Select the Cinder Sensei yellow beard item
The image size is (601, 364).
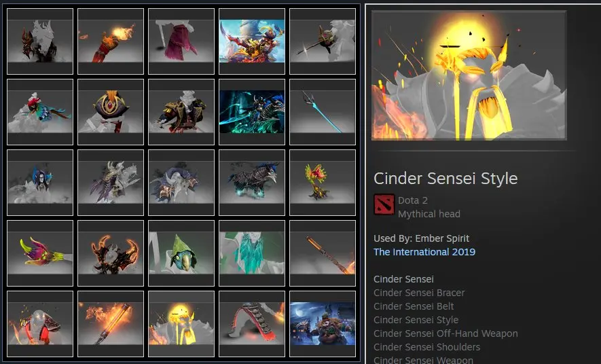(x=181, y=324)
